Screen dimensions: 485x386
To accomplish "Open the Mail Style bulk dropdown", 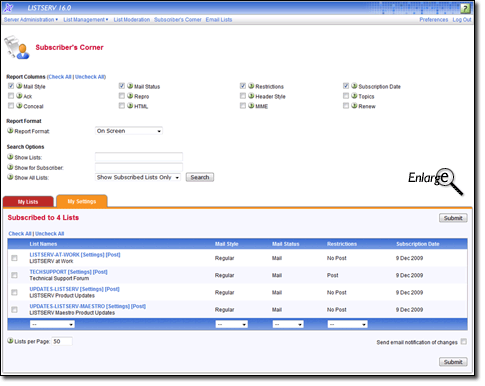I will pos(231,324).
